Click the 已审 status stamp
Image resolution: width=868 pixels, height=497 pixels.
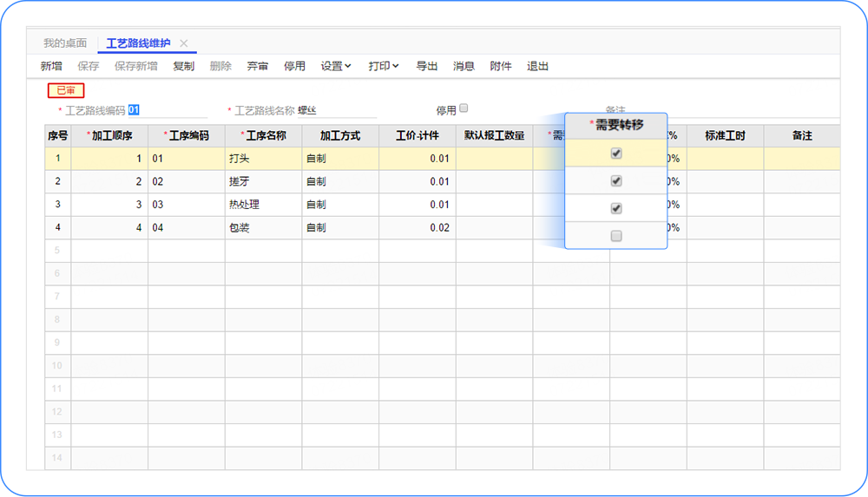pyautogui.click(x=66, y=90)
